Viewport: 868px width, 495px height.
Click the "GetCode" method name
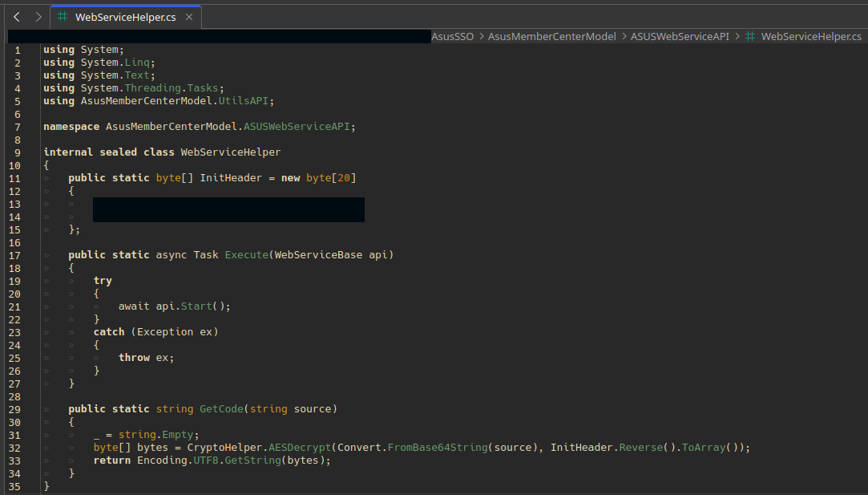221,409
